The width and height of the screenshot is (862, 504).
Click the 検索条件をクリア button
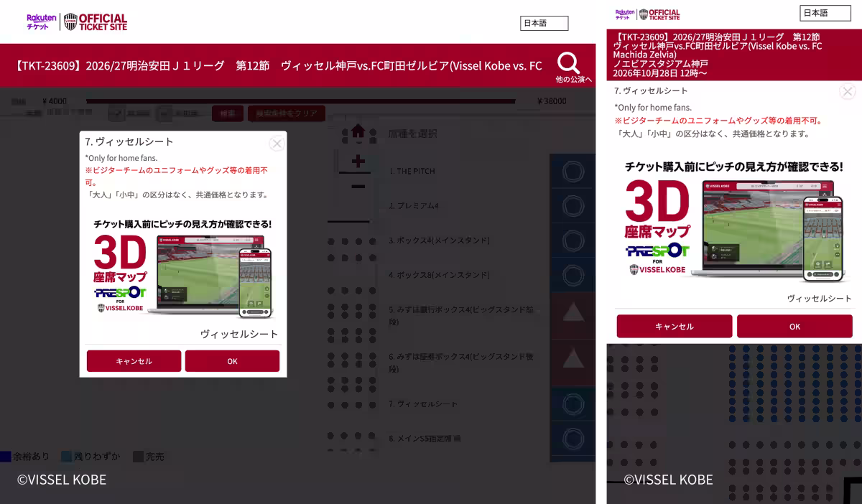(x=287, y=113)
